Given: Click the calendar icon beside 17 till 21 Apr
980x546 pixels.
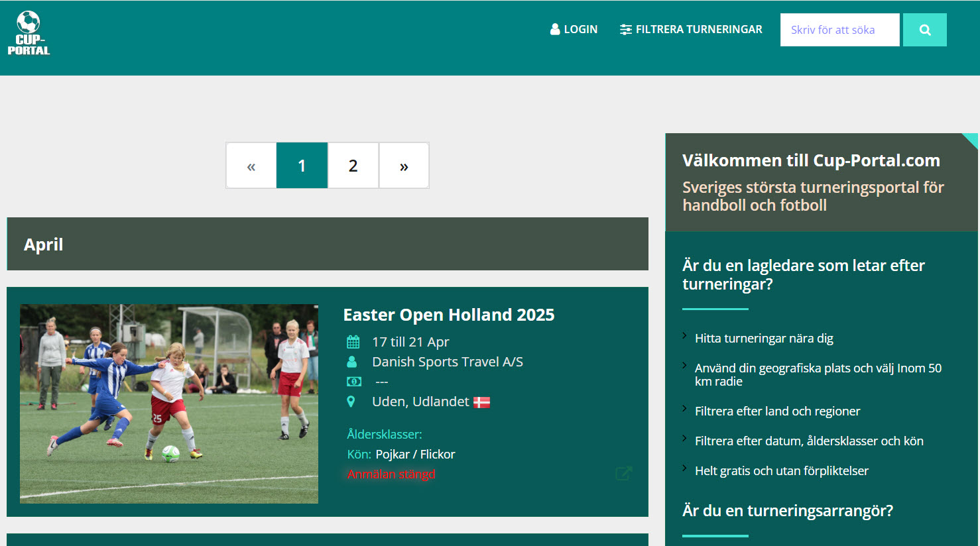Looking at the screenshot, I should [353, 342].
